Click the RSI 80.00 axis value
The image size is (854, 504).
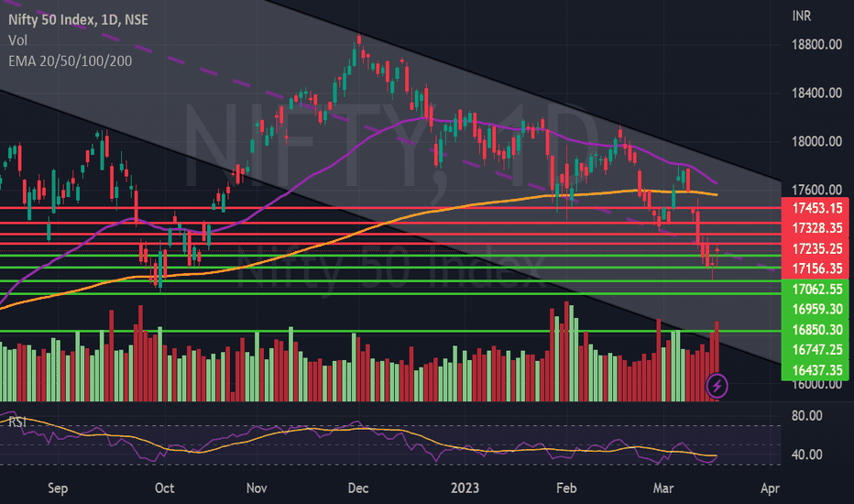(806, 416)
